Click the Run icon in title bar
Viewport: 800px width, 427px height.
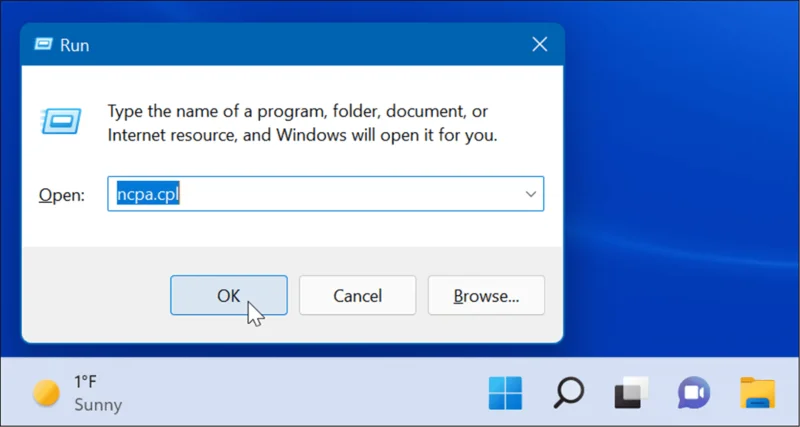pos(43,44)
